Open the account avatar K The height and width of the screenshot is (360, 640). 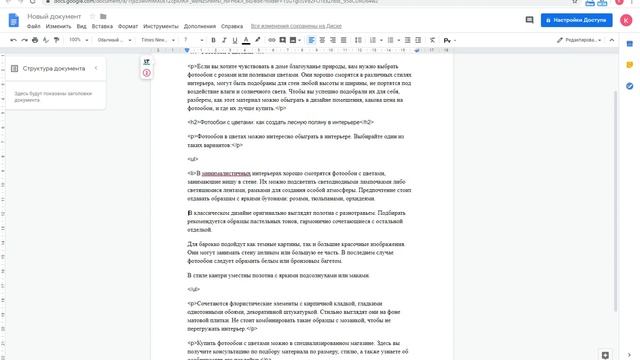pos(626,20)
